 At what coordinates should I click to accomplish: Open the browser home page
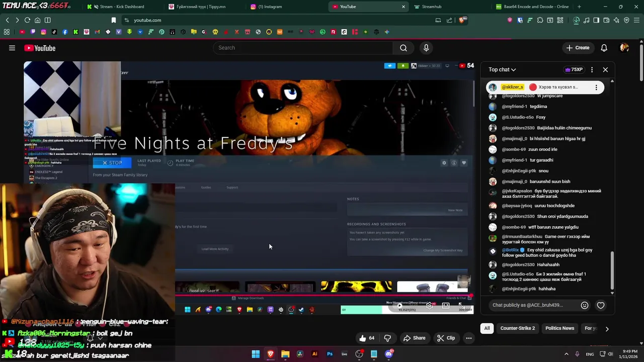pos(37,20)
